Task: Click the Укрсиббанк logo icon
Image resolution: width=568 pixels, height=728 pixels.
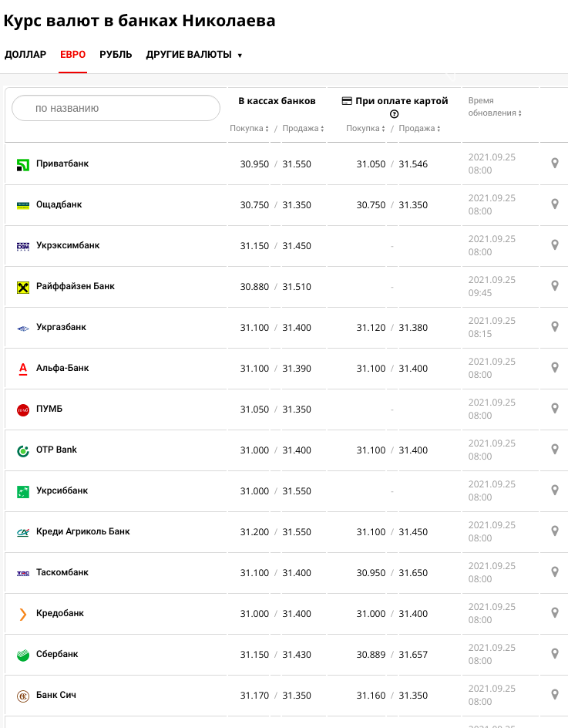Action: point(23,492)
